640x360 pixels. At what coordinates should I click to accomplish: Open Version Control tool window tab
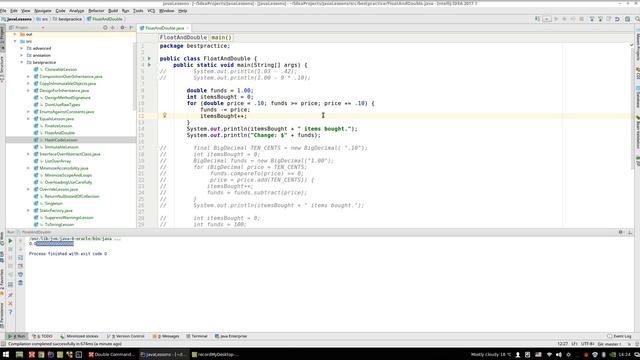point(126,336)
